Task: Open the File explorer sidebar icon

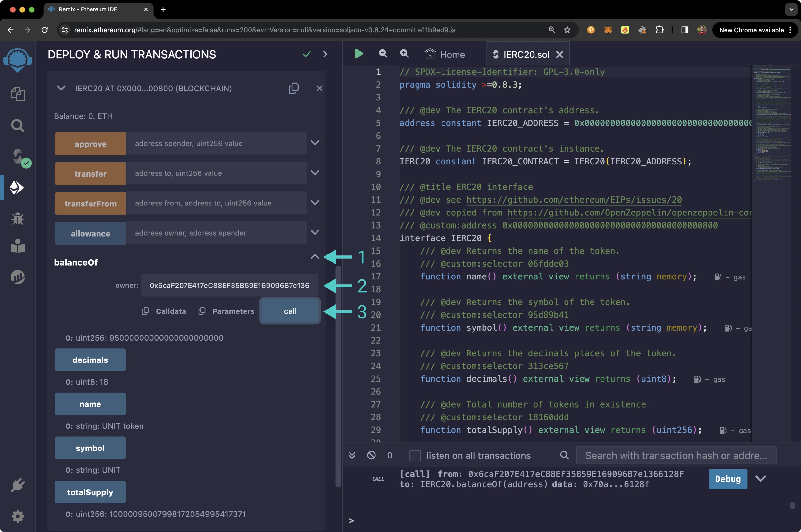Action: pyautogui.click(x=18, y=94)
